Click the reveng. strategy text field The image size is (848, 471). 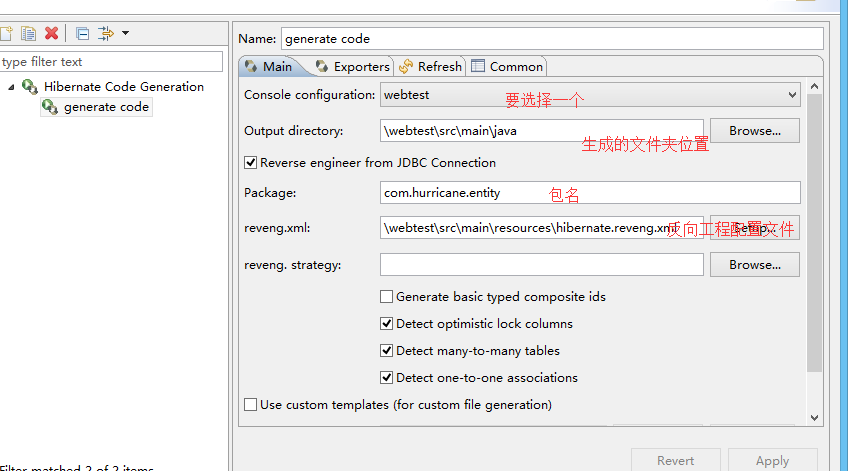[x=541, y=265]
